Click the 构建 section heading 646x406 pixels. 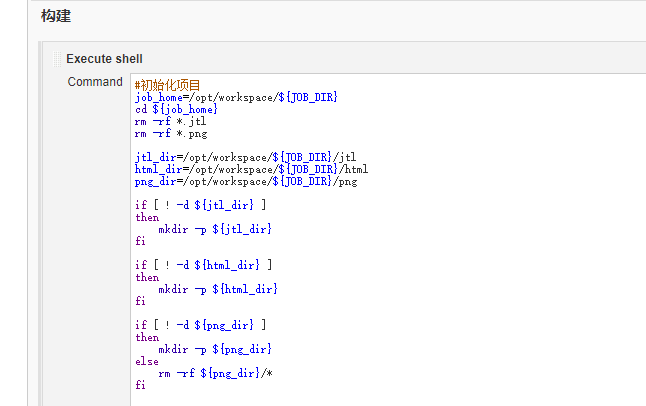[55, 16]
